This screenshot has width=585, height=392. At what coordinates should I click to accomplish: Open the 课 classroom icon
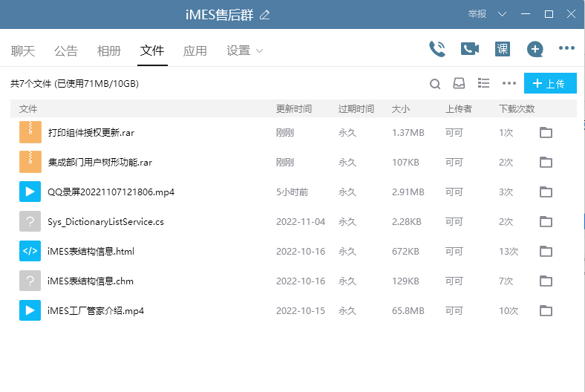pyautogui.click(x=502, y=49)
